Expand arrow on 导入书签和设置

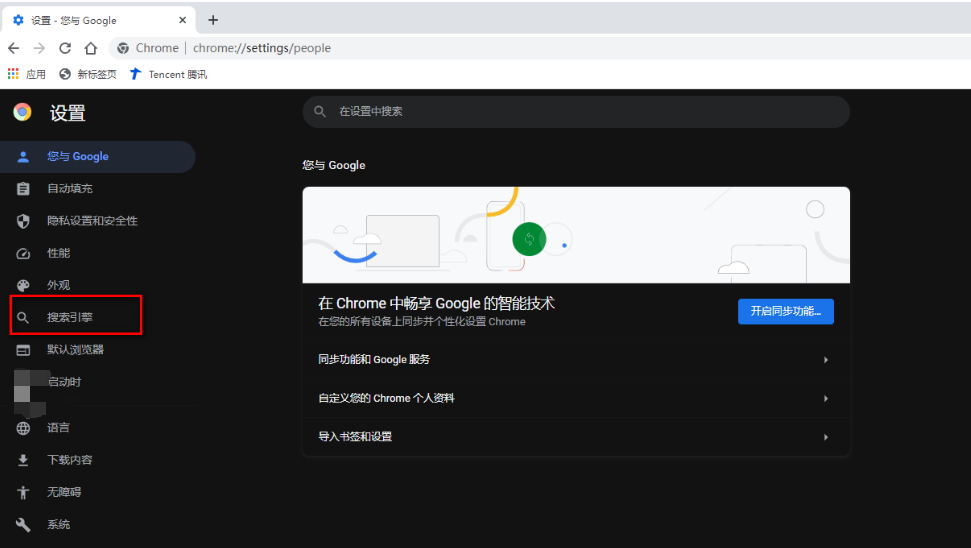825,437
